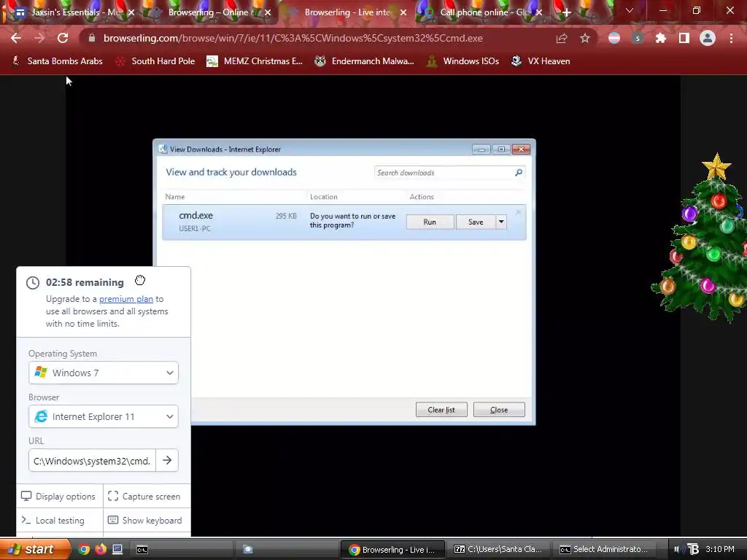Expand the Browser Internet Explorer 11 dropdown
The width and height of the screenshot is (747, 560).
click(104, 416)
